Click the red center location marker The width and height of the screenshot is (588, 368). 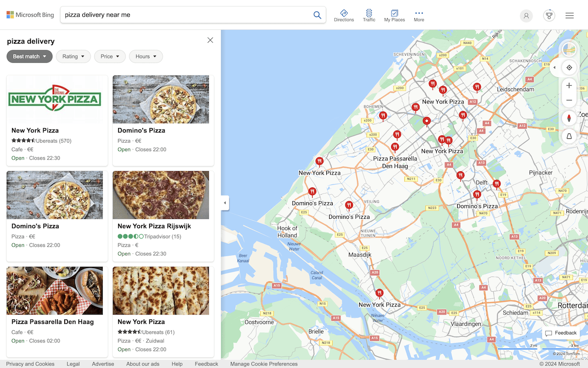427,121
